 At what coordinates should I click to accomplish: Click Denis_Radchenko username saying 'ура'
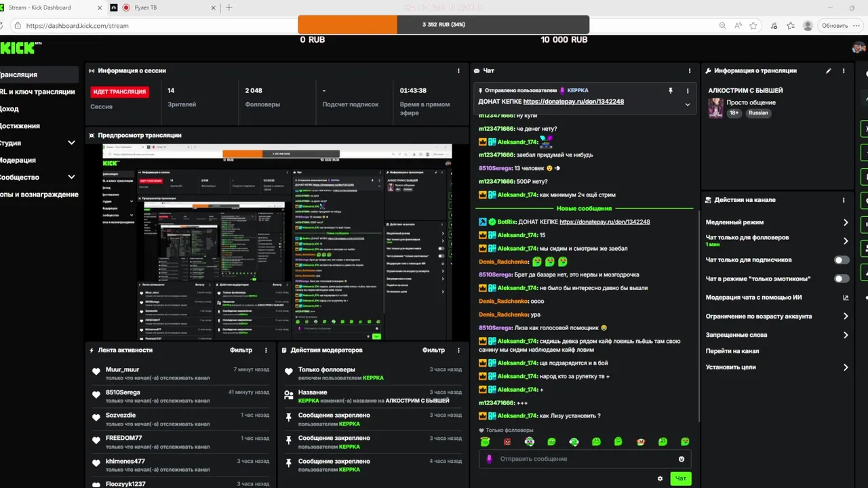pos(503,314)
